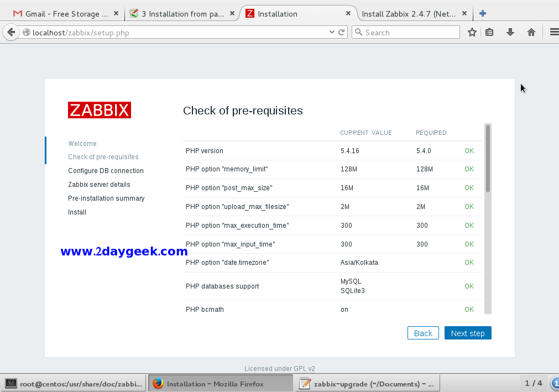Click the text editor icon in the taskbar

(305, 384)
